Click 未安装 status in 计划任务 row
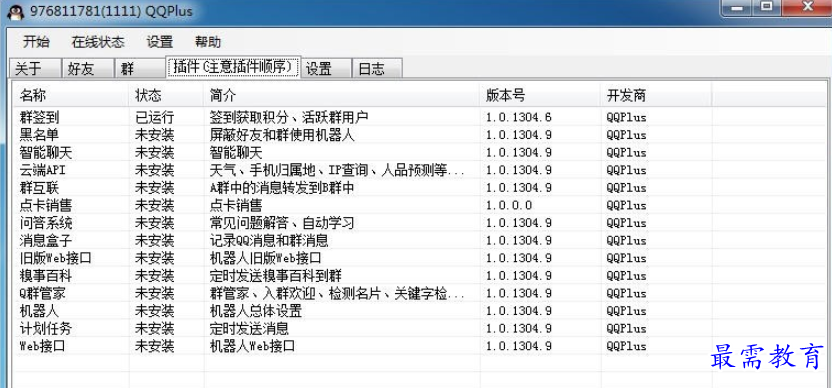This screenshot has height=388, width=832. 154,328
